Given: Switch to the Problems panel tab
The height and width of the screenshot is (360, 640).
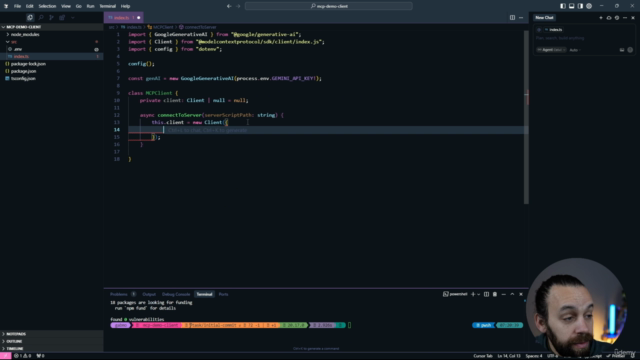Looking at the screenshot, I should pyautogui.click(x=119, y=294).
